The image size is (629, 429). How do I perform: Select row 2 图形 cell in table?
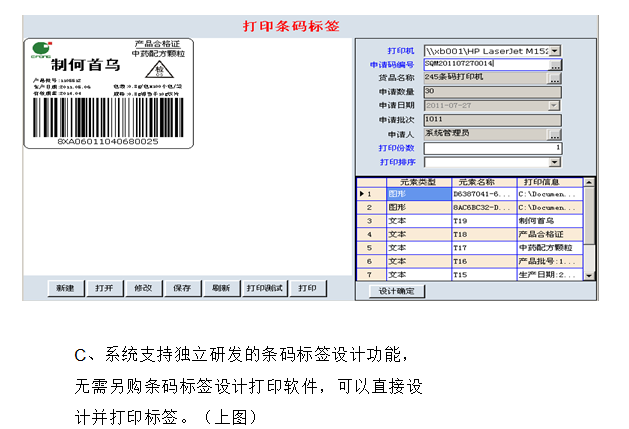pyautogui.click(x=419, y=207)
